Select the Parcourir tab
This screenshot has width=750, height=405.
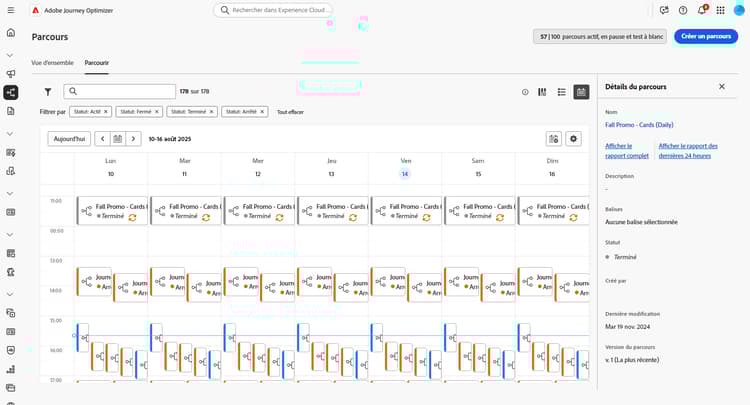97,63
